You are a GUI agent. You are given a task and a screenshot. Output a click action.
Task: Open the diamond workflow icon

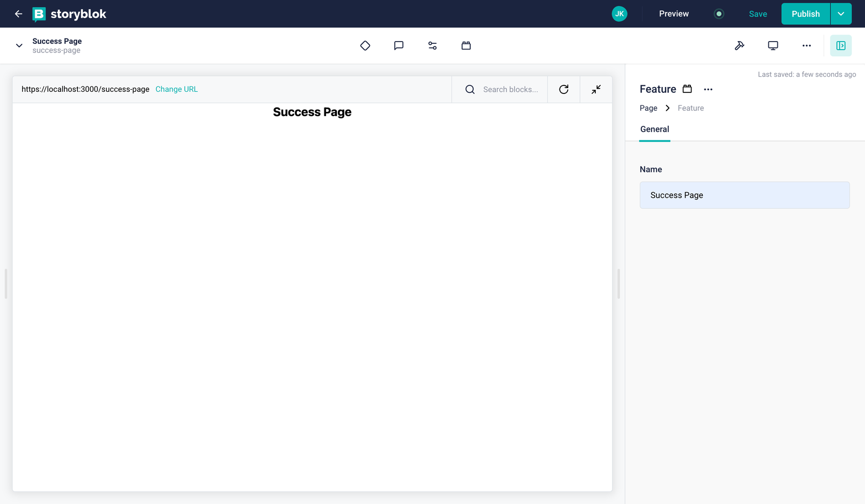[x=365, y=46]
